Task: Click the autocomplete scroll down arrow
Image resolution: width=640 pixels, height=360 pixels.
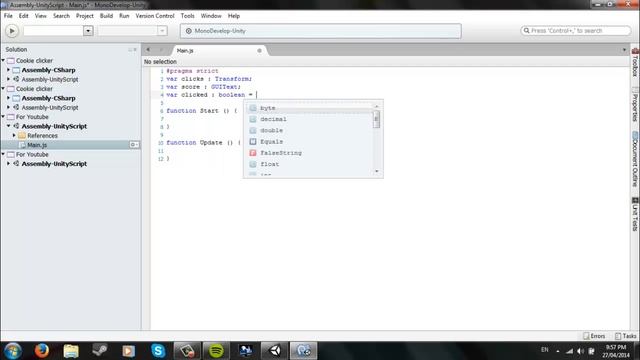Action: (376, 171)
